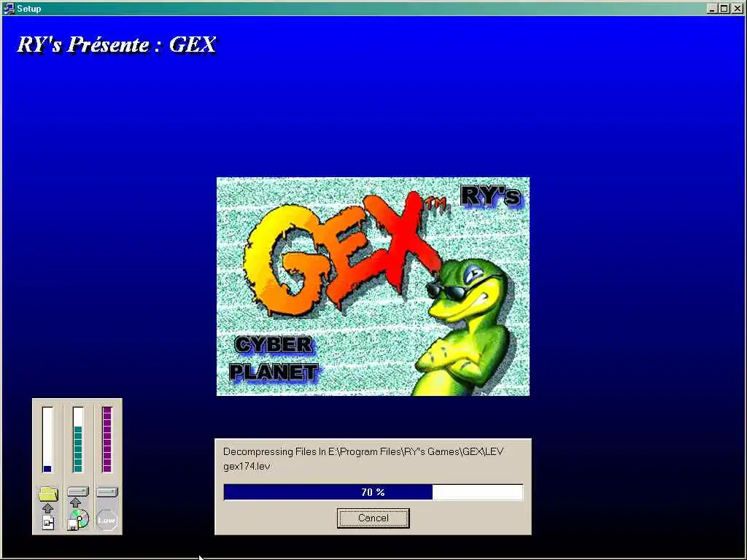The height and width of the screenshot is (560, 747).
Task: Click the RY's Présente : GEX heading
Action: tap(116, 44)
